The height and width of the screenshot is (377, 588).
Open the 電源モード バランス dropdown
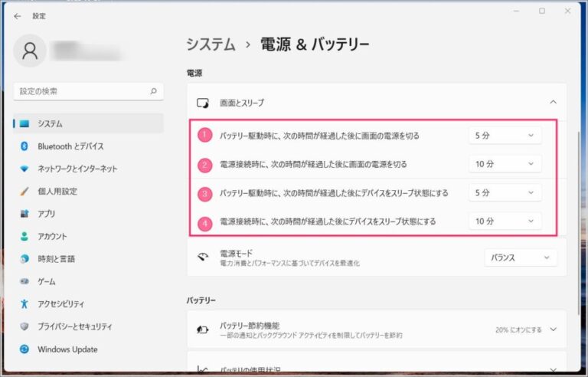coord(521,258)
